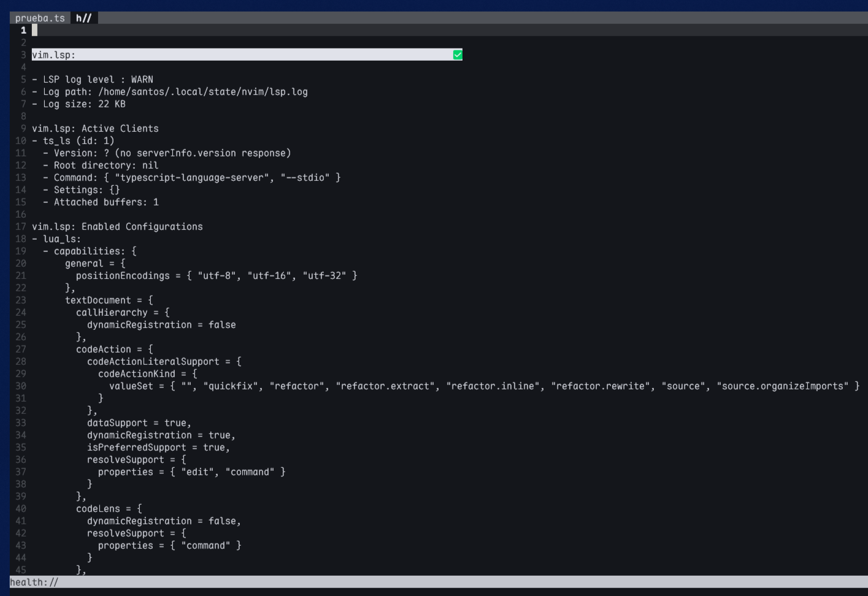Click the "source.organizeImports" value
The image size is (868, 596).
782,386
